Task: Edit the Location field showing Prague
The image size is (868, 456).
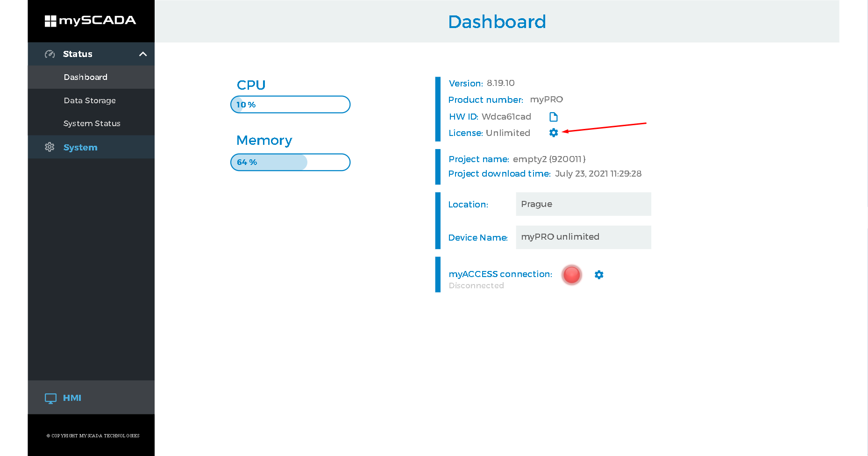Action: click(x=583, y=204)
